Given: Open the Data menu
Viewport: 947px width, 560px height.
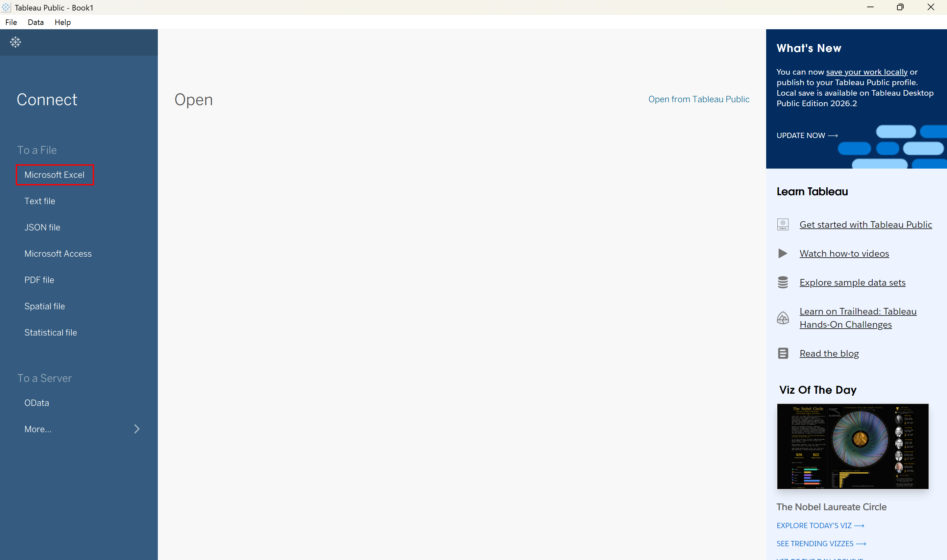Looking at the screenshot, I should [x=36, y=22].
